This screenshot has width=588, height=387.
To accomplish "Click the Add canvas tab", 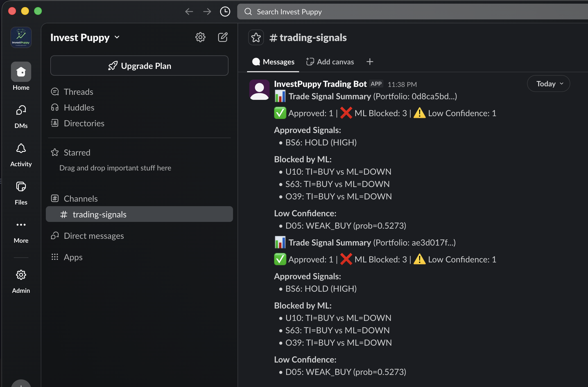I will 330,62.
